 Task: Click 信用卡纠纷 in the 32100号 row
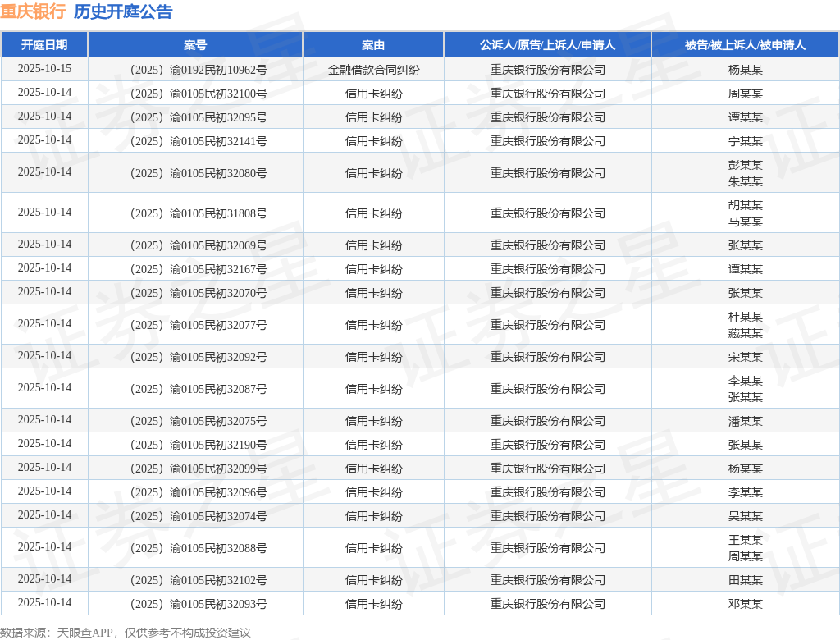[x=373, y=94]
